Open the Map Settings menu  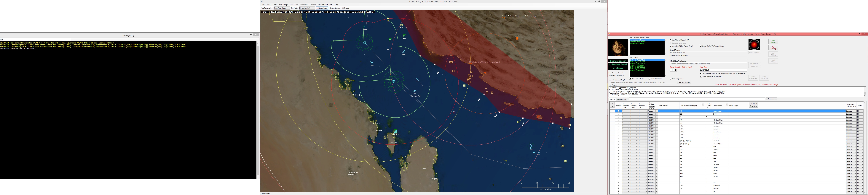coord(283,5)
